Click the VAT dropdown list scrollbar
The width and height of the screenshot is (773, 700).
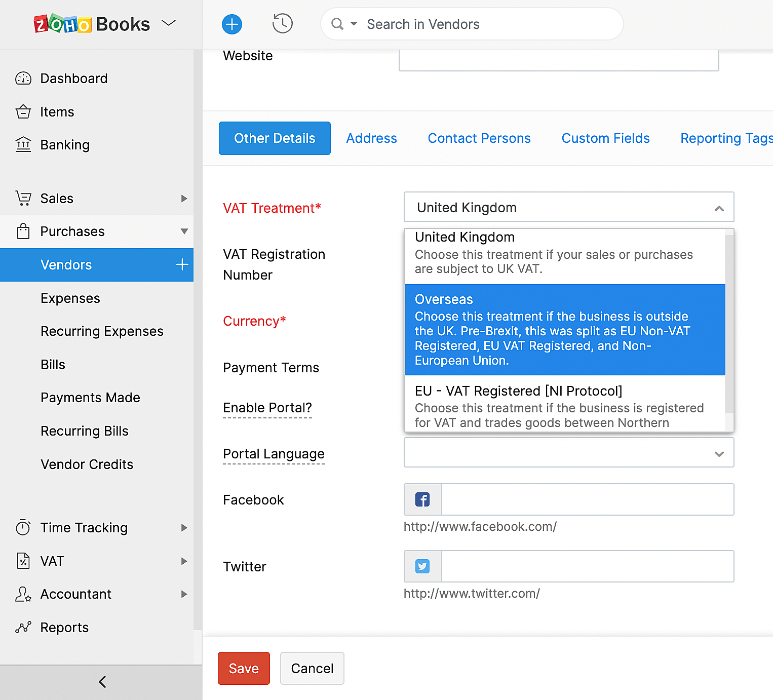pos(729,324)
